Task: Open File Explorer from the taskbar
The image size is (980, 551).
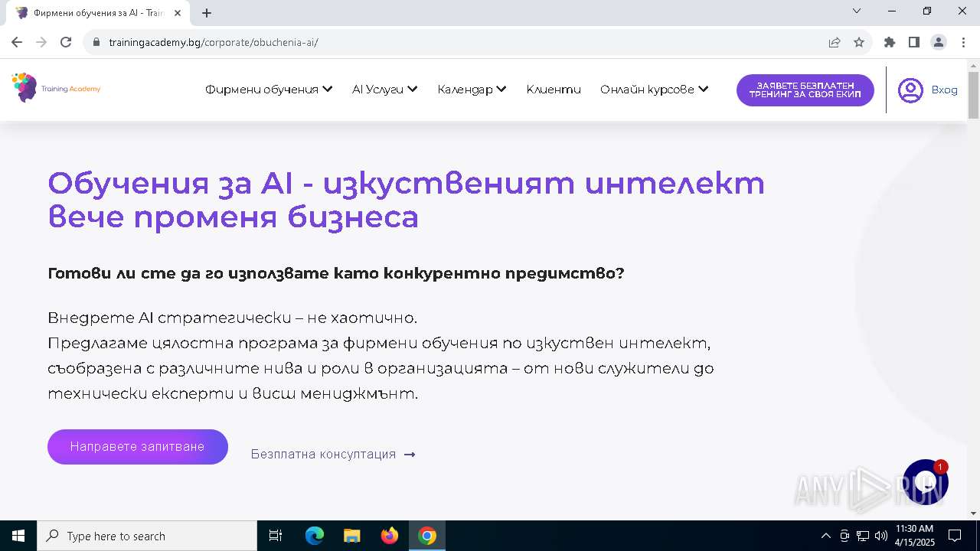Action: [x=351, y=536]
